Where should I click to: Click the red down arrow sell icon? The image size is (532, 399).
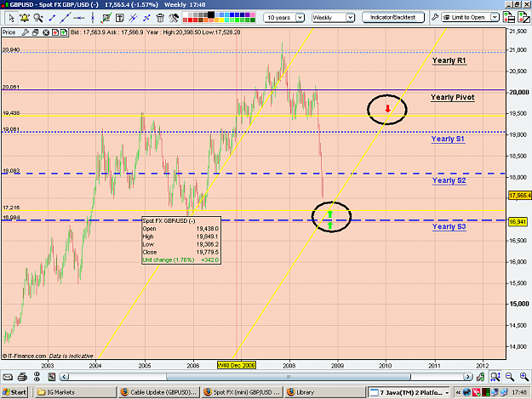(55, 32)
